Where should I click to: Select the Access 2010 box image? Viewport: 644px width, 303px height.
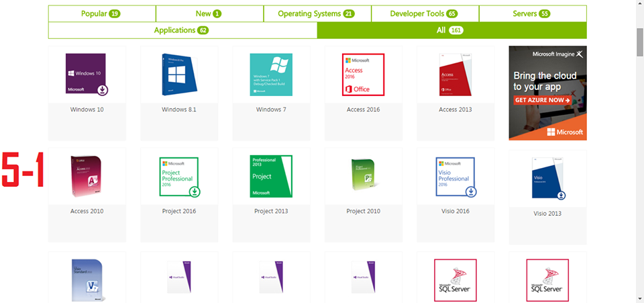tap(87, 177)
